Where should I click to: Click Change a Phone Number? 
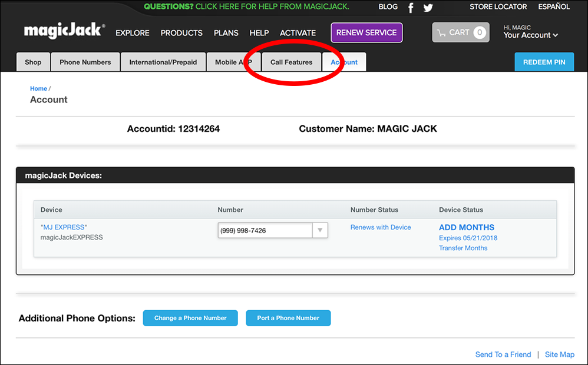[190, 318]
